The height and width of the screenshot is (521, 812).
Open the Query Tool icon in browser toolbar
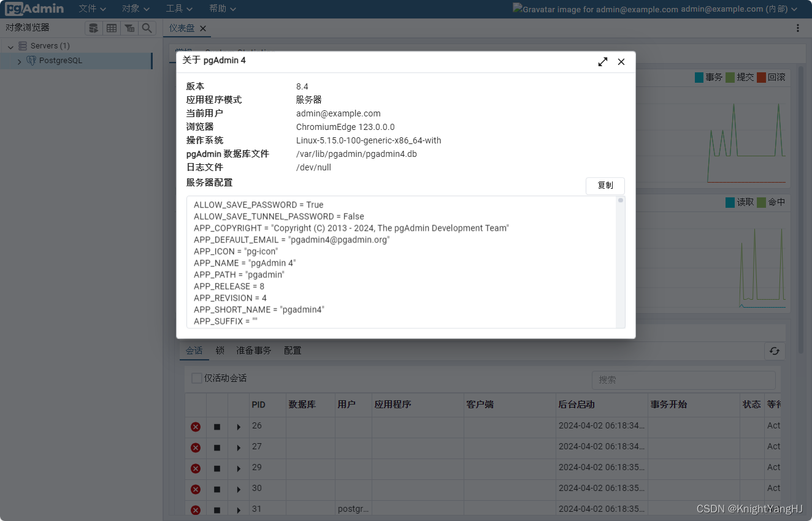(93, 28)
